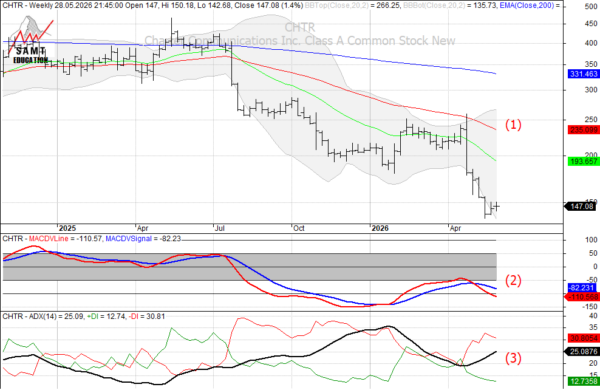
Task: Click the blue 331.463 price tag
Action: coord(583,74)
